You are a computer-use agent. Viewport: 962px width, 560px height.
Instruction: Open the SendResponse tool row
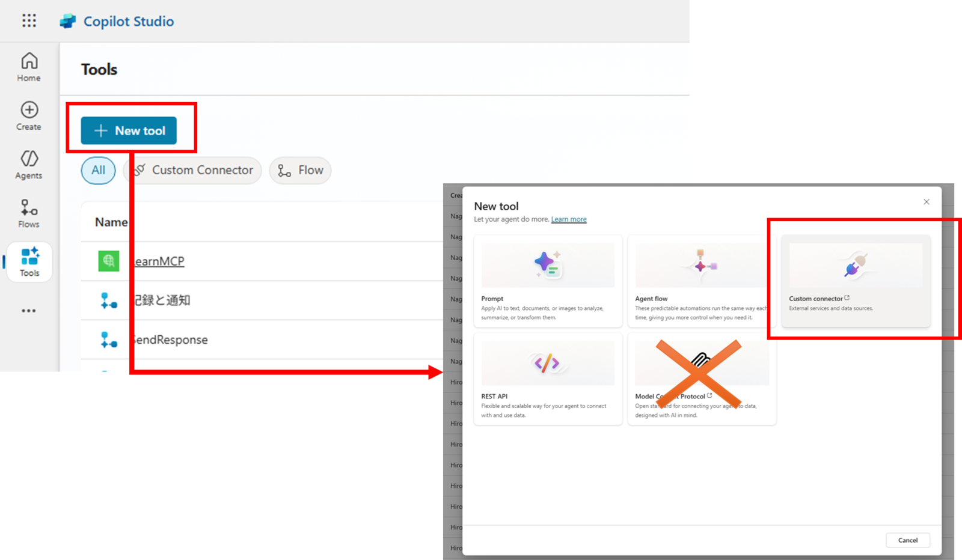[x=170, y=339]
